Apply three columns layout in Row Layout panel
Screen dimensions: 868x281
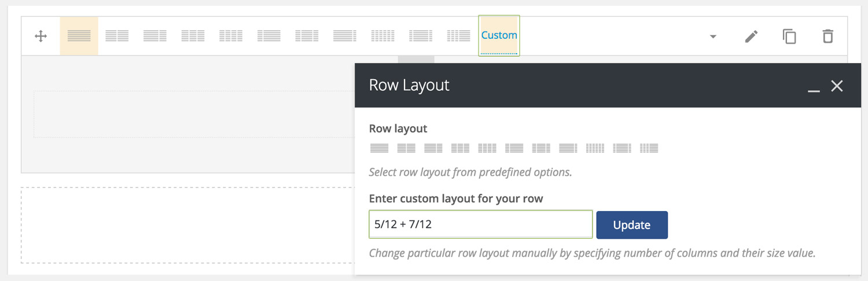460,149
